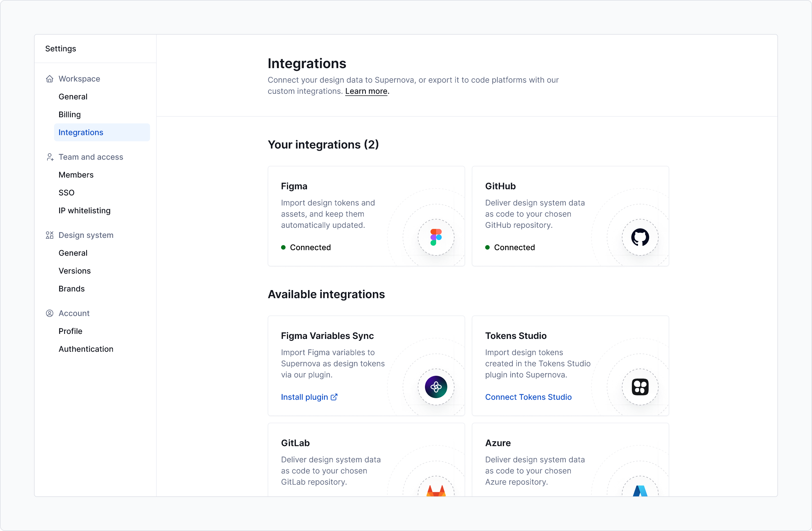Image resolution: width=812 pixels, height=531 pixels.
Task: Click the Figma logo icon on the Figma card
Action: [x=436, y=237]
